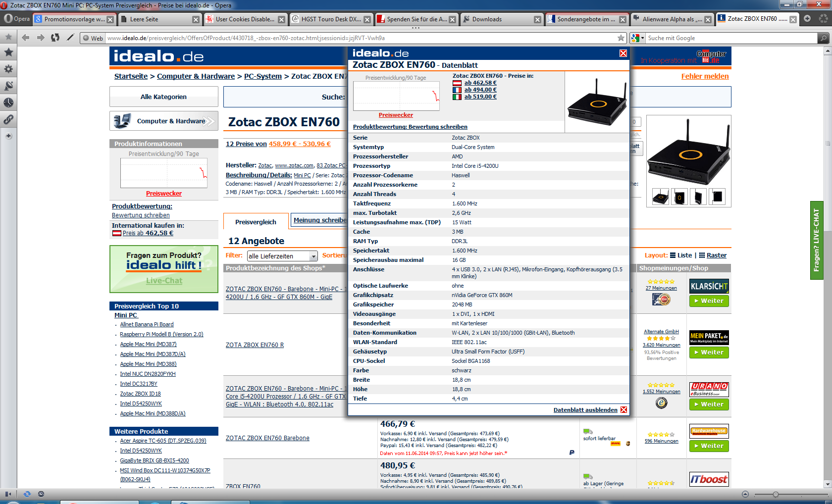
Task: Click the wand password manager icon
Action: tap(70, 38)
